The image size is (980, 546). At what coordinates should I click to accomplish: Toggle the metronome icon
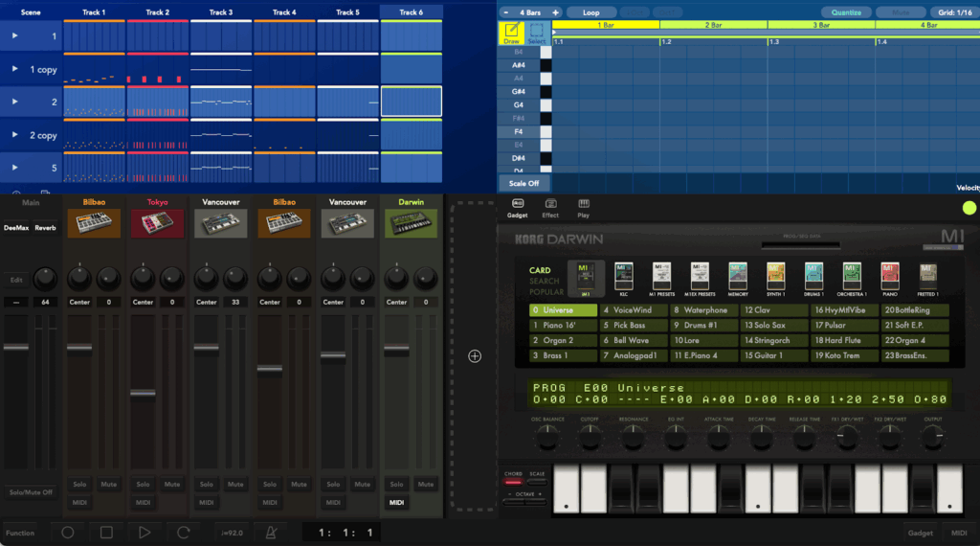(x=270, y=533)
